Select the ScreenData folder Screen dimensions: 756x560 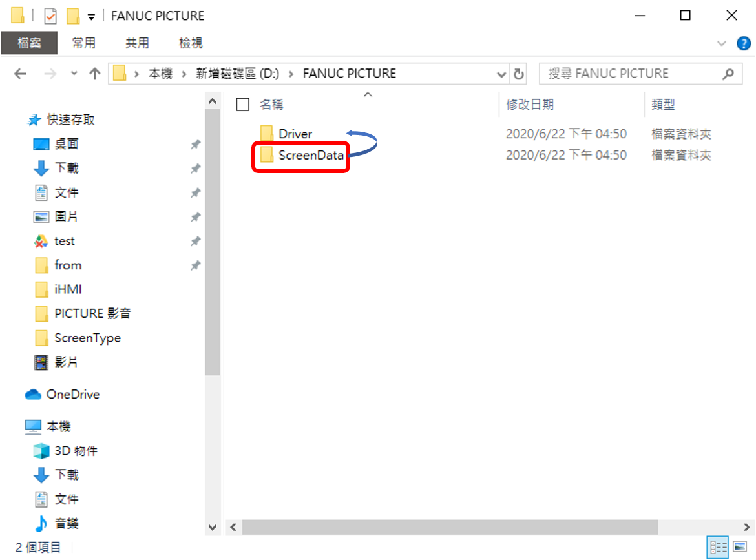(x=310, y=155)
